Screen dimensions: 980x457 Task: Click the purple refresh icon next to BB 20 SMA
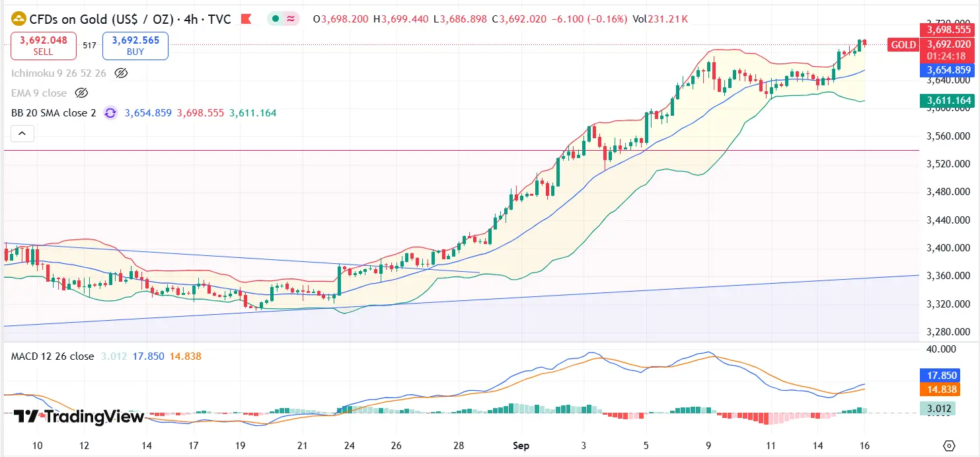[110, 112]
